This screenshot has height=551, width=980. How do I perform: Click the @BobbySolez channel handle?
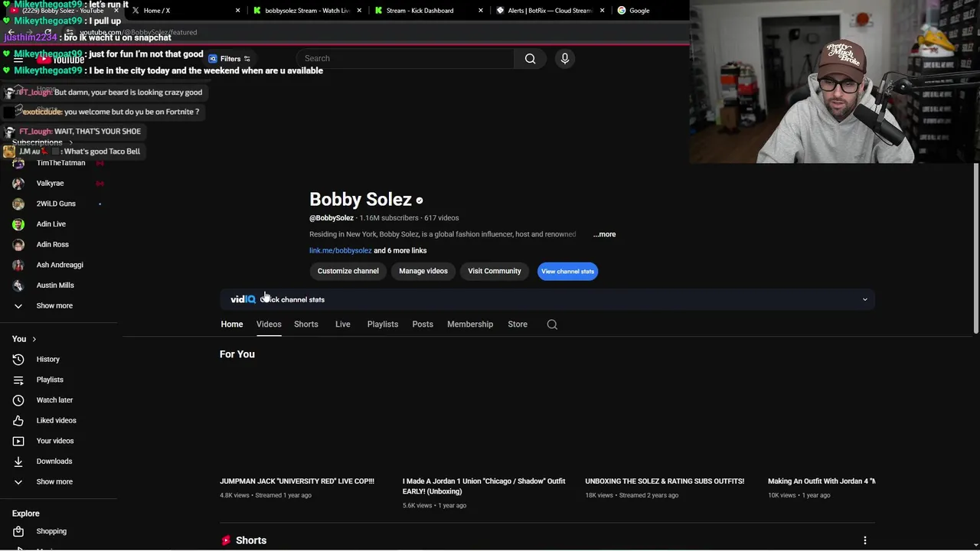tap(332, 218)
